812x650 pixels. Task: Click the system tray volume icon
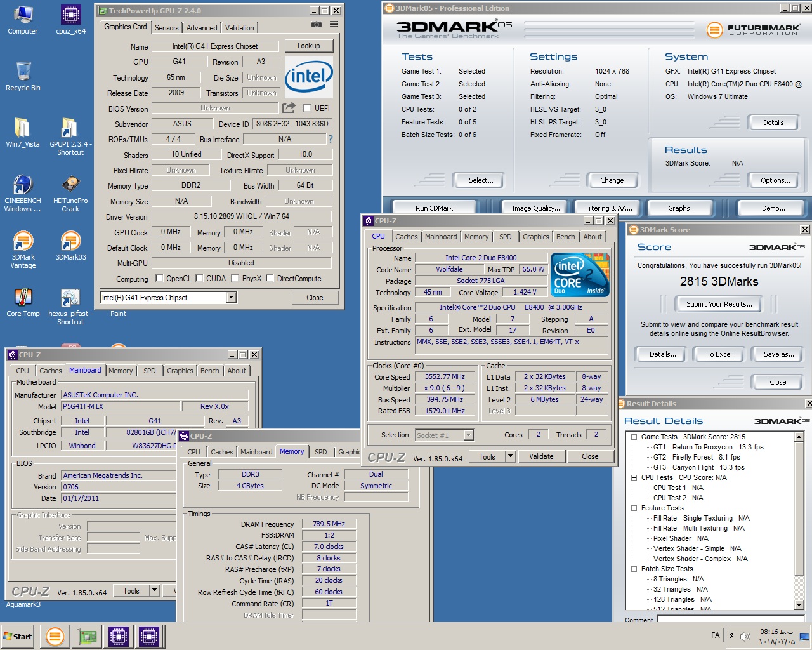click(x=745, y=636)
